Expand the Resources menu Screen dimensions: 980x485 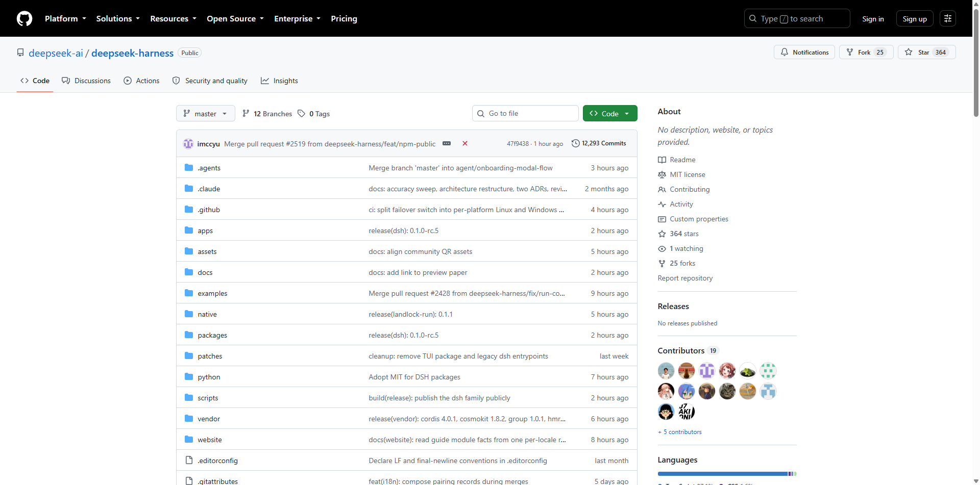173,18
